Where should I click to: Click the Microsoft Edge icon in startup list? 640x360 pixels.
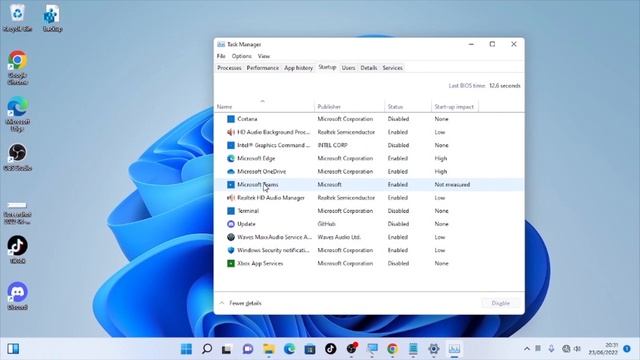(231, 158)
